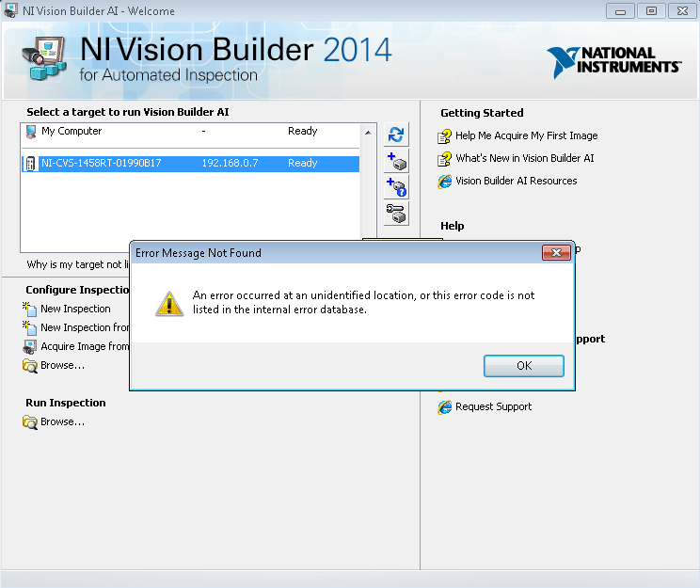Screen dimensions: 700x588
Task: Click Browse folder icon under Configure Inspection
Action: pyautogui.click(x=30, y=366)
